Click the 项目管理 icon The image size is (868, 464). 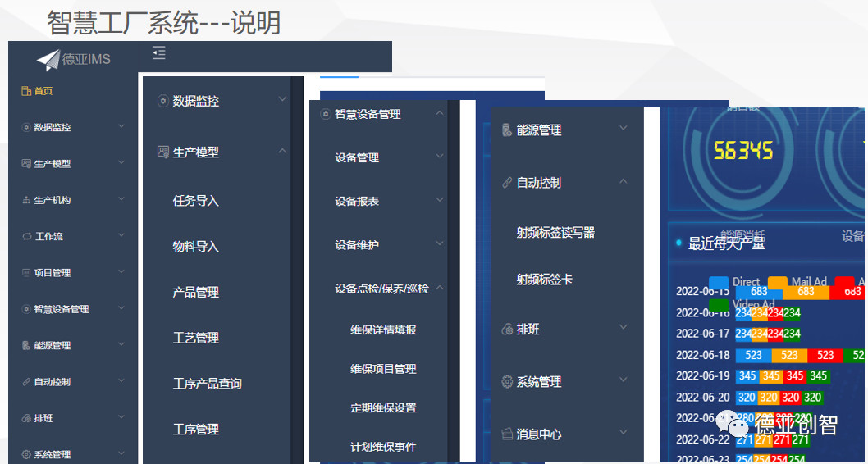pyautogui.click(x=26, y=273)
